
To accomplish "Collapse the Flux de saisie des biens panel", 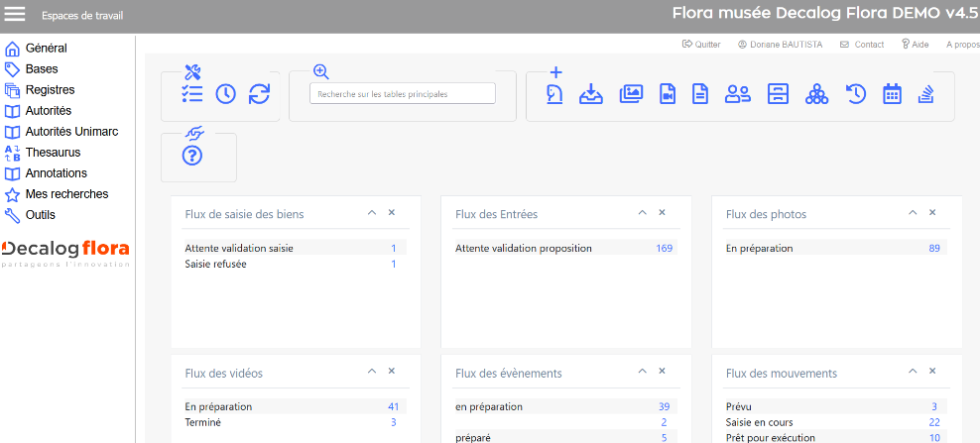I will [x=372, y=213].
